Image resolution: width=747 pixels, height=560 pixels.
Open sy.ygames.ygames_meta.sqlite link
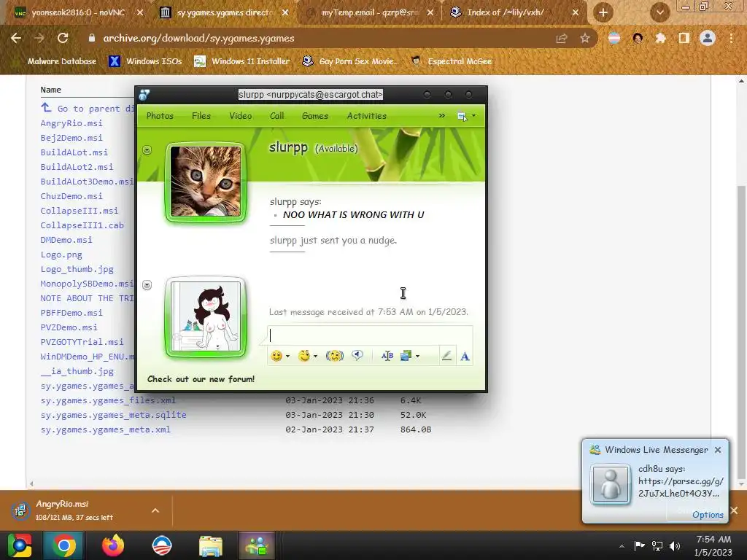(113, 415)
